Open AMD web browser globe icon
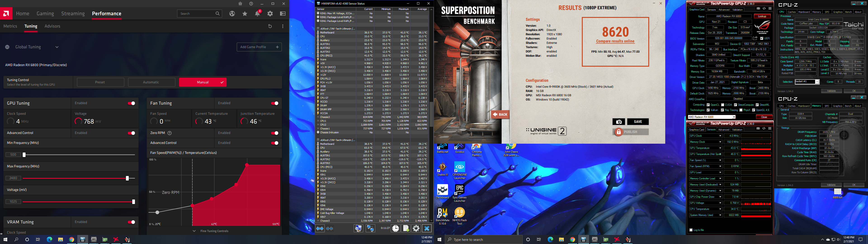Viewport: 868px width, 244px height. (232, 14)
